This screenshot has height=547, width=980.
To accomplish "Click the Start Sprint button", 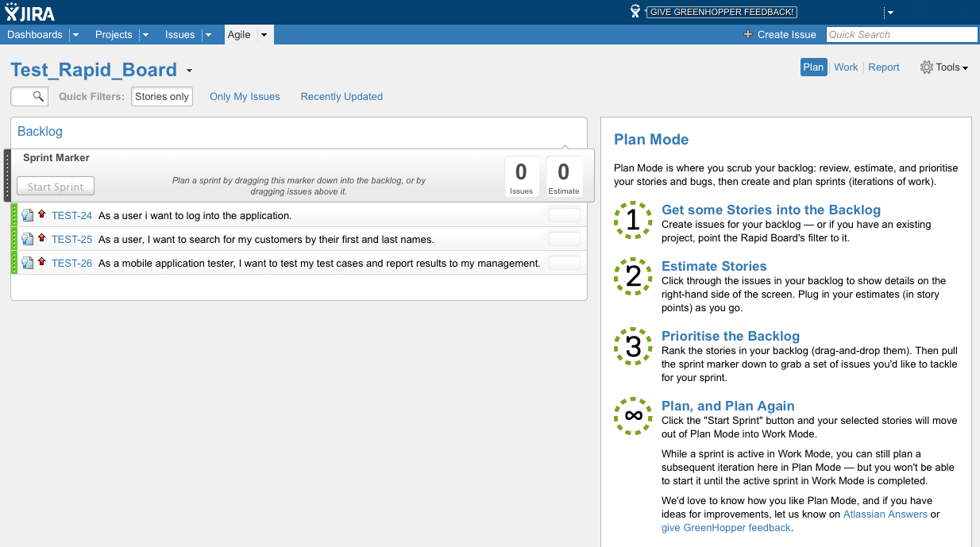I will [x=56, y=187].
